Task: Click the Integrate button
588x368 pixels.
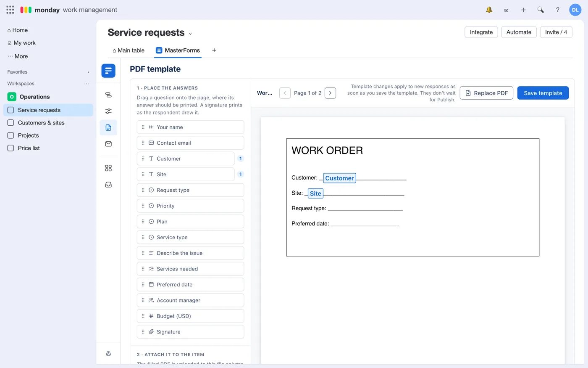Action: 481,32
